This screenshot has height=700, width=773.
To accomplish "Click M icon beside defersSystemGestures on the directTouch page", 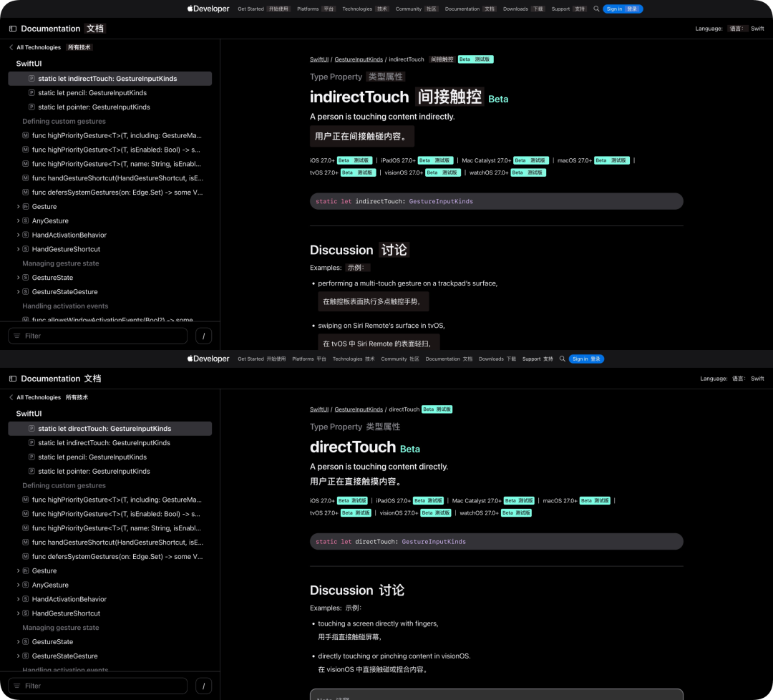I will (26, 557).
